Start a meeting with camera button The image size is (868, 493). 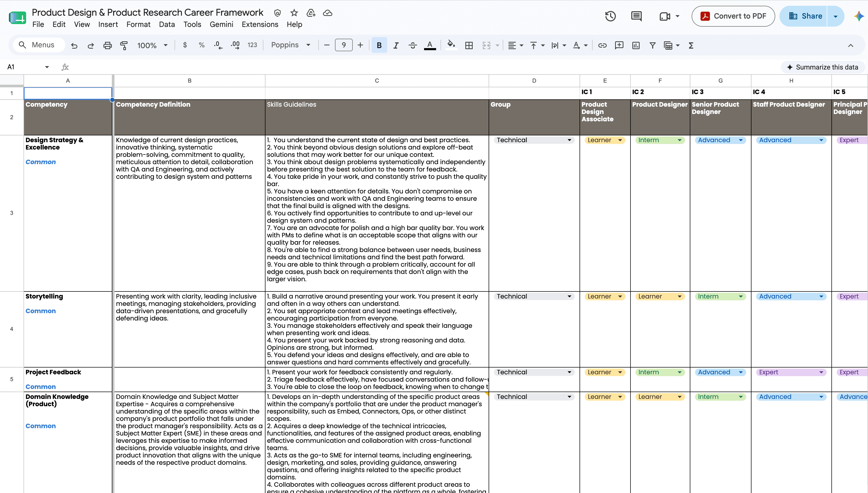tap(665, 16)
